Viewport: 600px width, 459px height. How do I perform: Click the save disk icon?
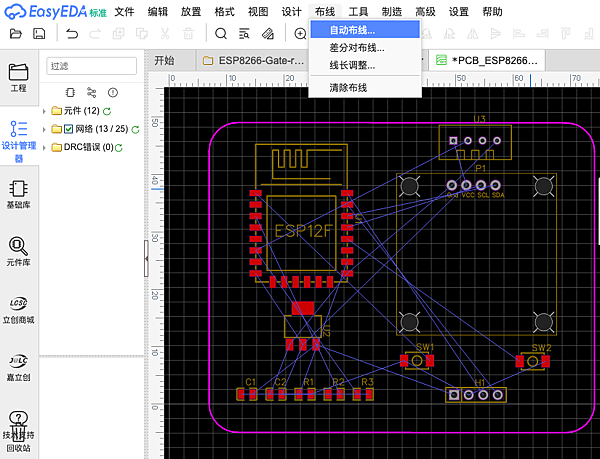pyautogui.click(x=39, y=34)
